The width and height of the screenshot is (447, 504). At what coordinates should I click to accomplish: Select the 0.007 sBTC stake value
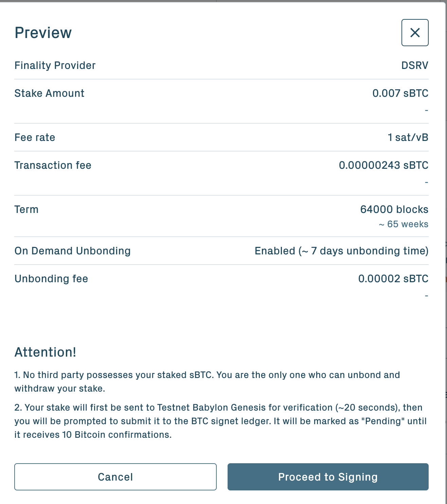[x=400, y=93]
